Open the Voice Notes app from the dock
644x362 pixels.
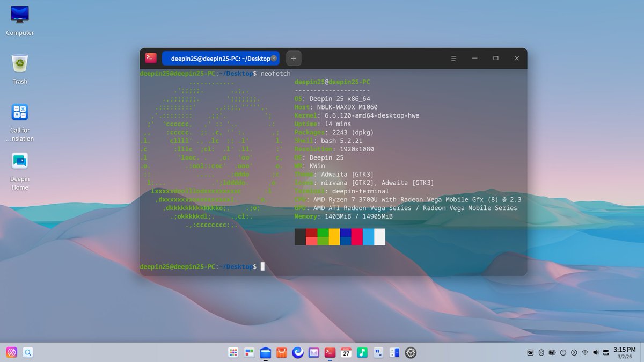tap(378, 352)
